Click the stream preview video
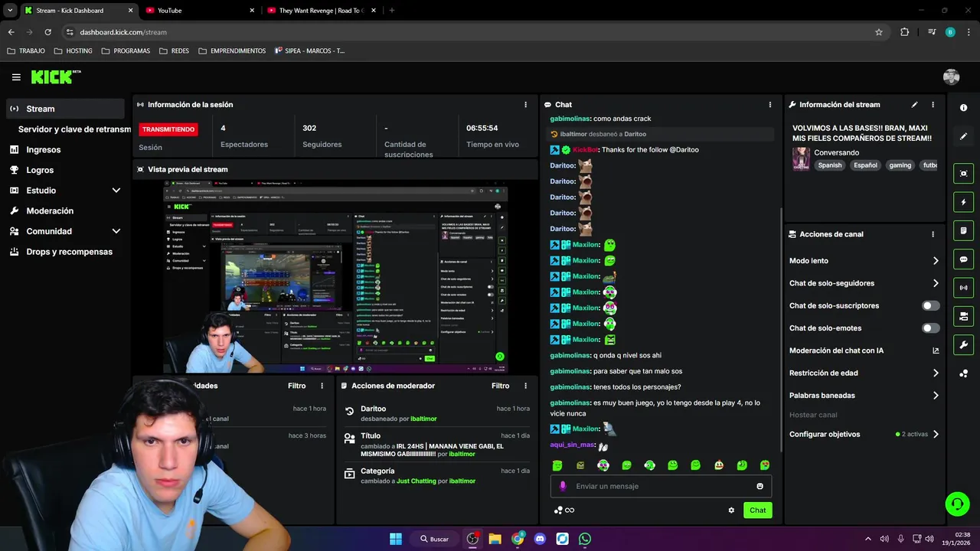The image size is (980, 551). [x=335, y=276]
